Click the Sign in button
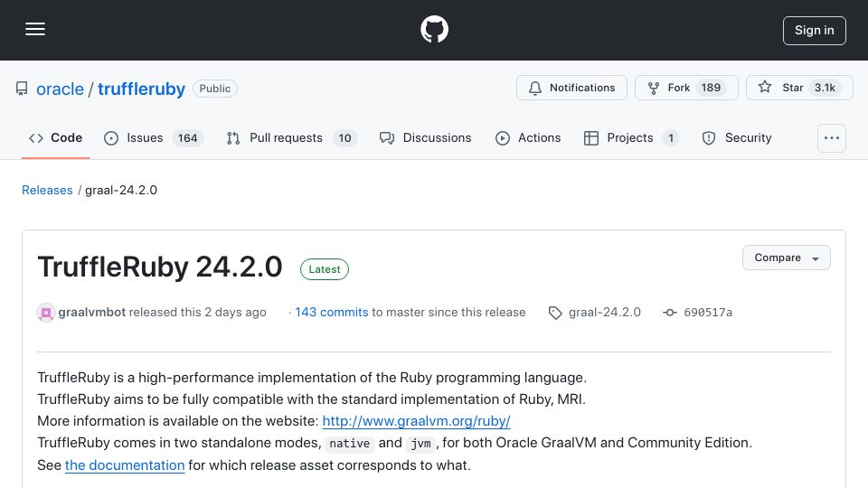 (814, 31)
